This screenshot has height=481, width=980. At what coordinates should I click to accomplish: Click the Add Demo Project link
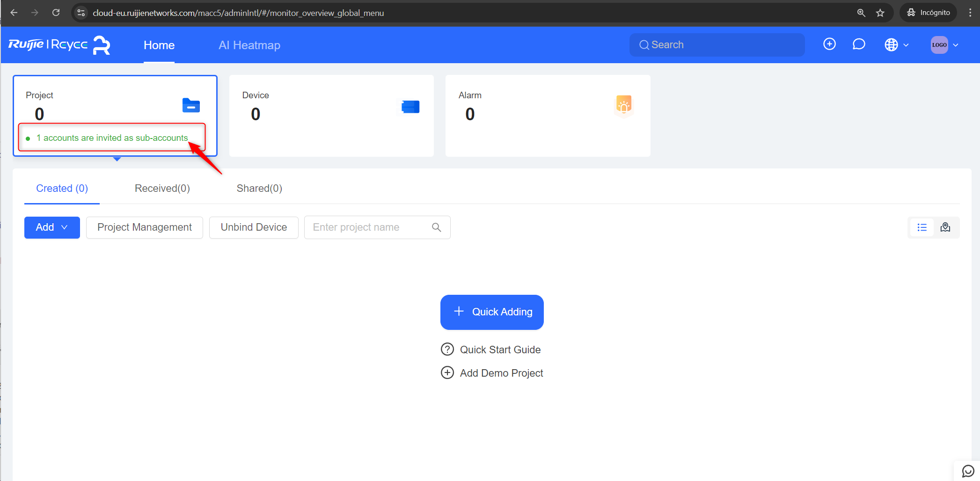pos(492,373)
